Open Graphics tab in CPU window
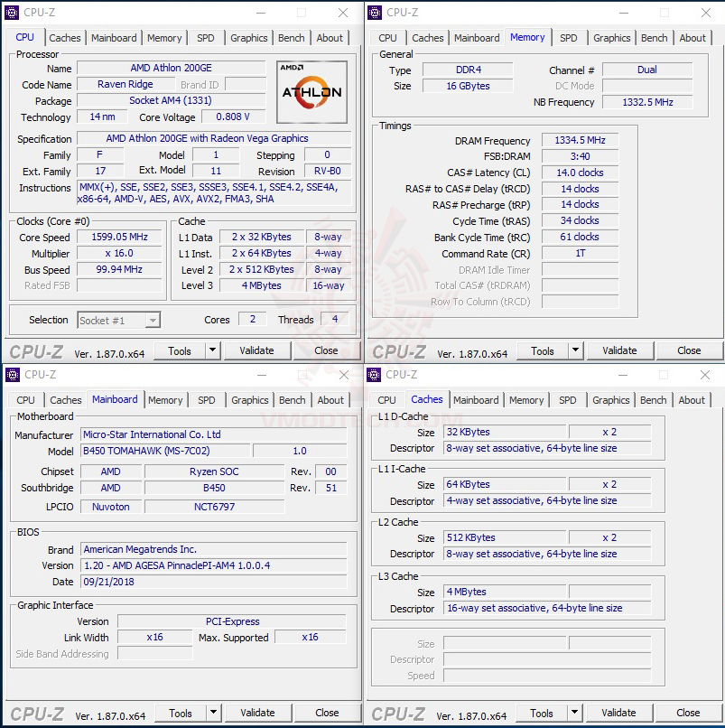725x728 pixels. (249, 38)
